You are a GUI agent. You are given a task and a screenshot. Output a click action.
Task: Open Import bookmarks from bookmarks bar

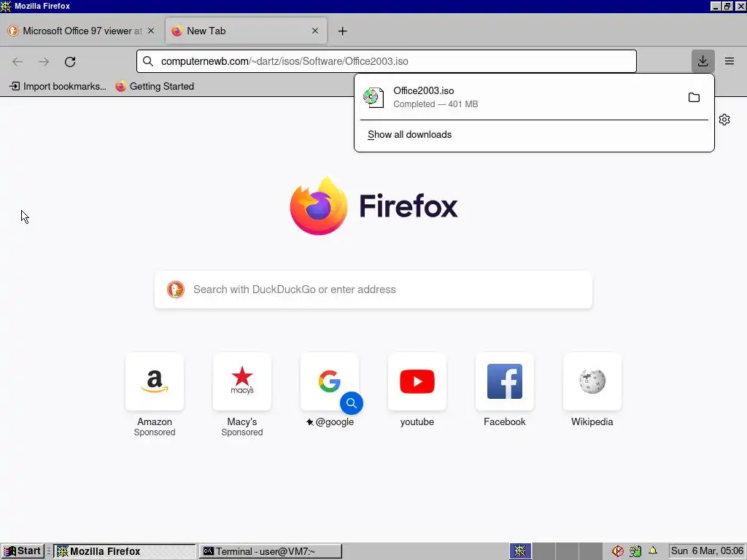click(58, 86)
